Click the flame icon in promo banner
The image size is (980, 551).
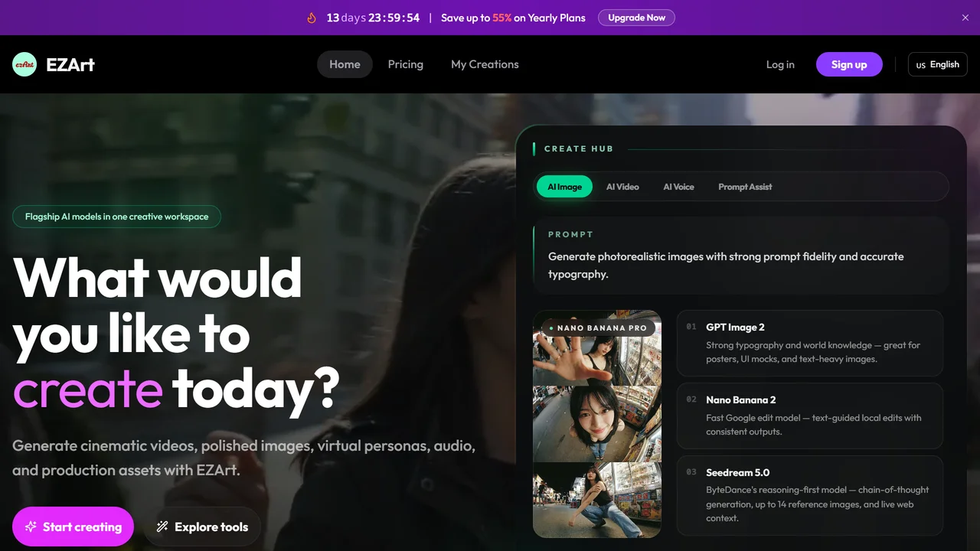(x=312, y=18)
